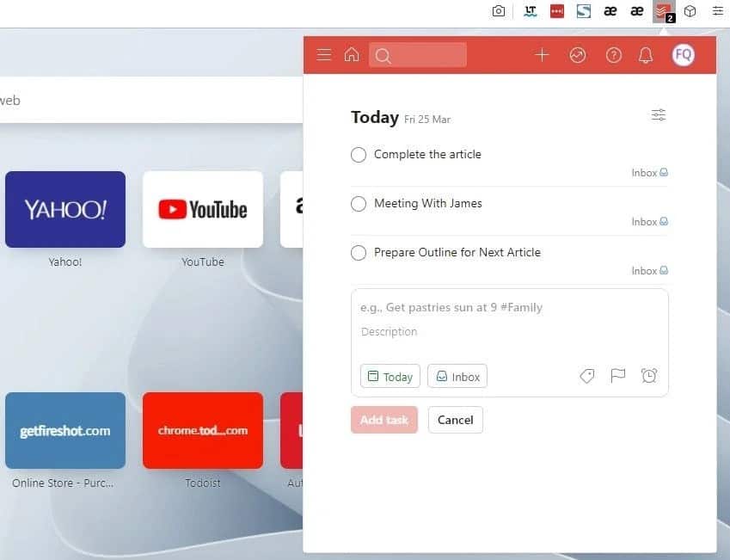The width and height of the screenshot is (730, 560).
Task: Check off 'Meeting With James' task
Action: [x=359, y=204]
